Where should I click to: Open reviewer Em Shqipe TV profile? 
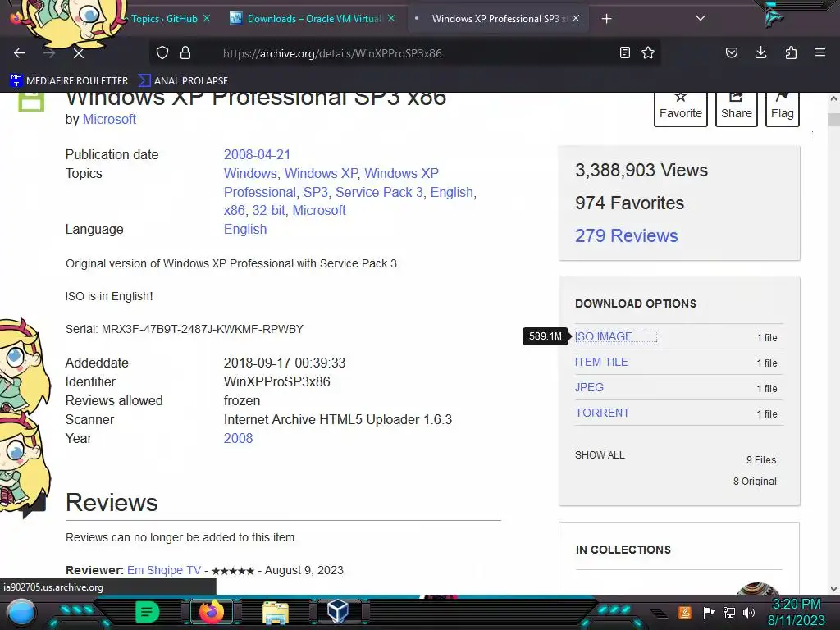pos(164,570)
